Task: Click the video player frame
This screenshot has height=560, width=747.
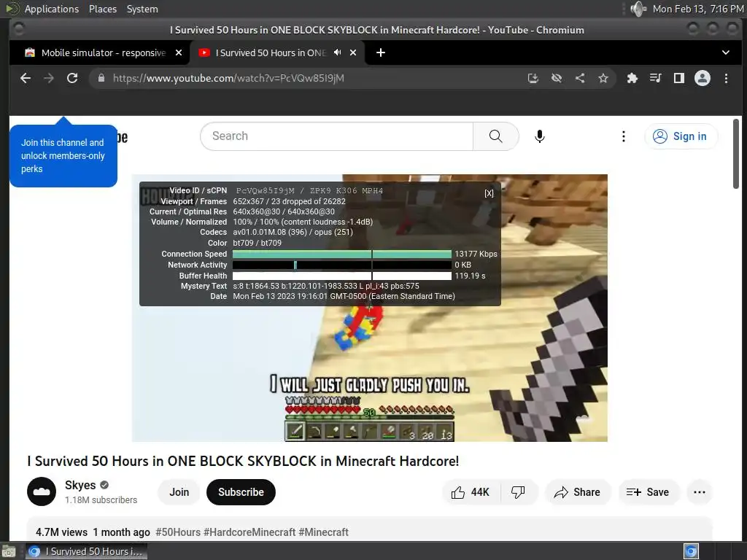Action: (369, 308)
